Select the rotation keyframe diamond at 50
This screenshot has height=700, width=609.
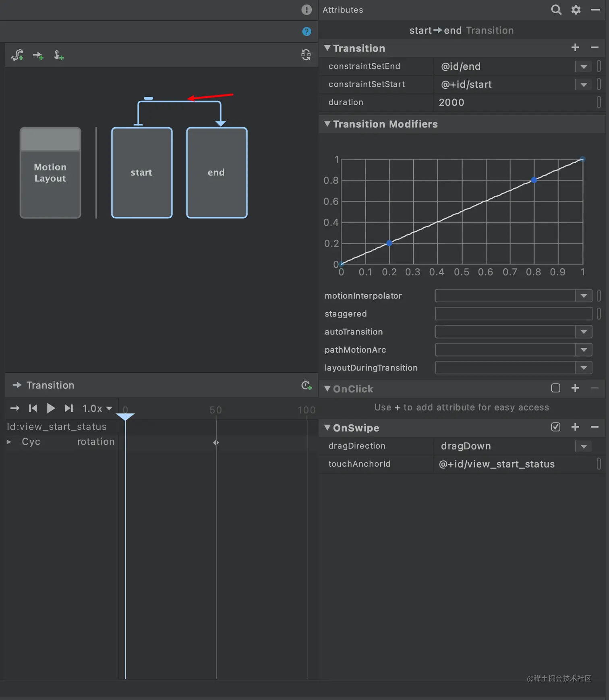coord(216,442)
